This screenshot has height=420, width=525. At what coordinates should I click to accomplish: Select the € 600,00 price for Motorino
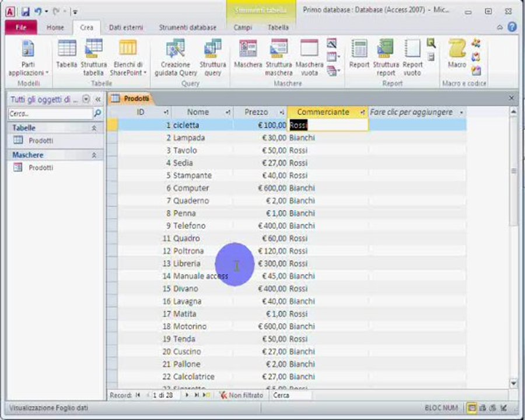coord(260,326)
